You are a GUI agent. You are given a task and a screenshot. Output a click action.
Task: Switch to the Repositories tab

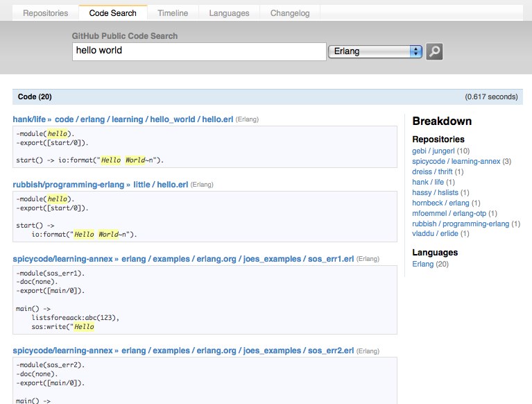coord(46,13)
